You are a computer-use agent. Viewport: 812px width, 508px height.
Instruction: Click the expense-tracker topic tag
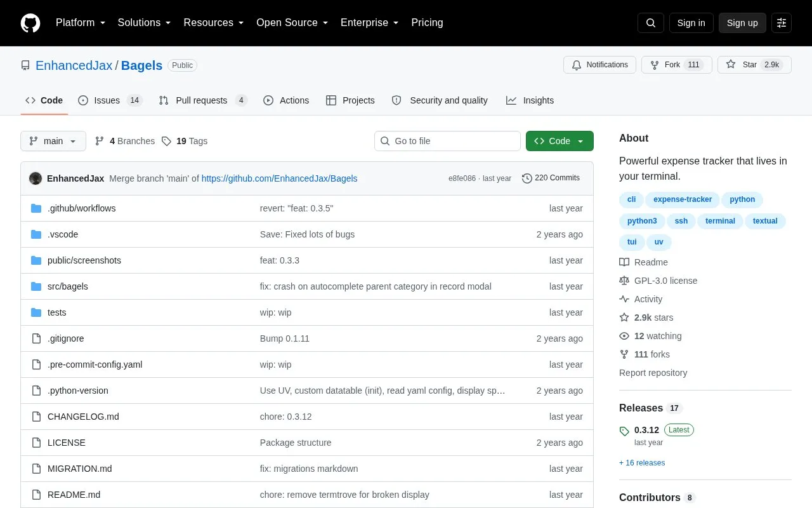tap(683, 199)
